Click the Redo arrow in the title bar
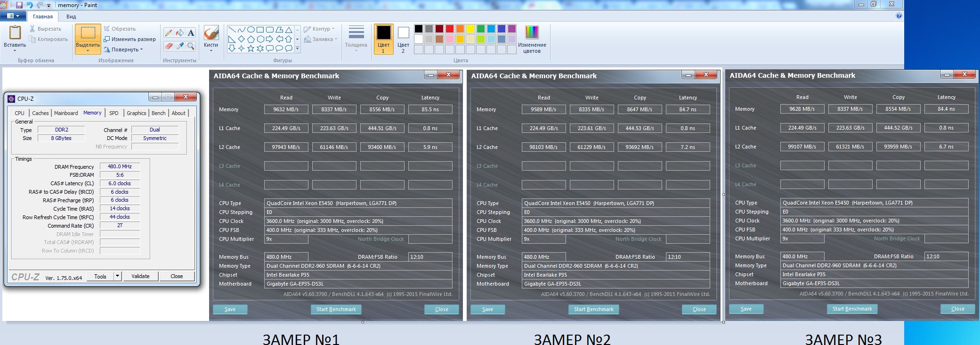 point(40,5)
